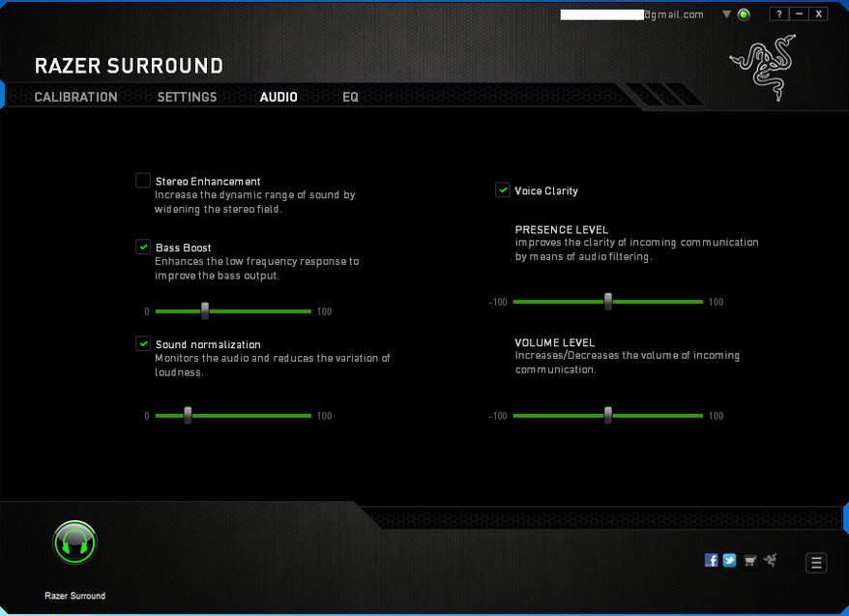Click the 'PRESENCE LEVEL' heading
The image size is (849, 616).
pyautogui.click(x=562, y=229)
